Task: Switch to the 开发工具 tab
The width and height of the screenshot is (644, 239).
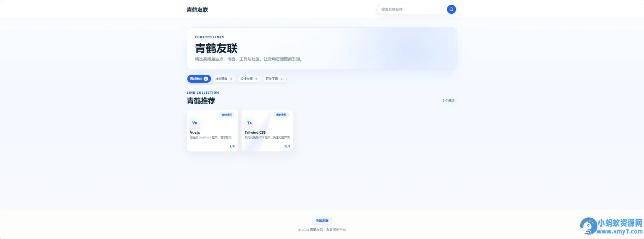Action: point(274,79)
